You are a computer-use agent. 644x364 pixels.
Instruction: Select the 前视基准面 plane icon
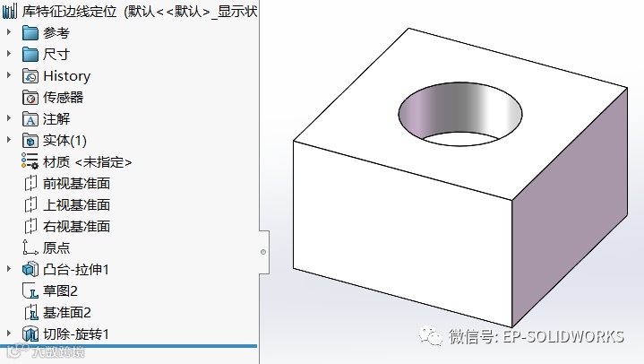click(30, 184)
